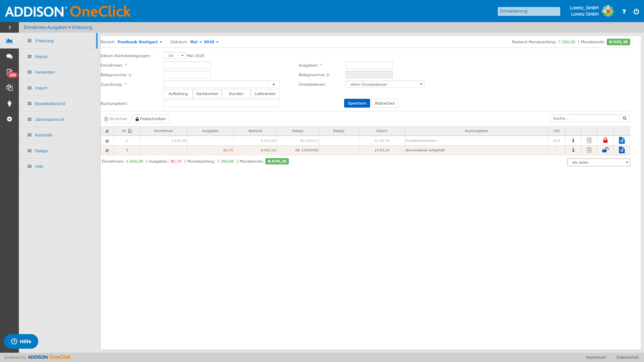
Task: Click the search magnifier button
Action: point(624,118)
